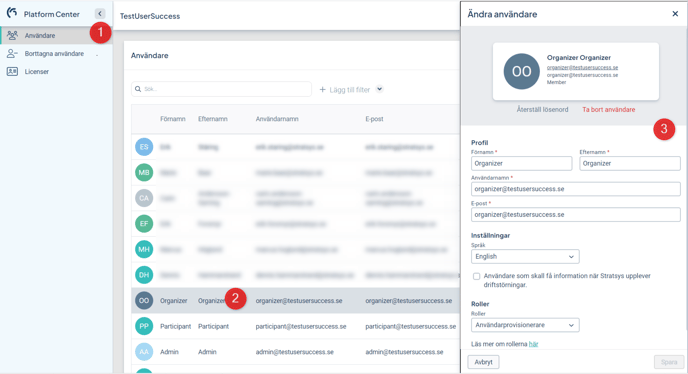Sort by Förnamn column header

[x=172, y=119]
